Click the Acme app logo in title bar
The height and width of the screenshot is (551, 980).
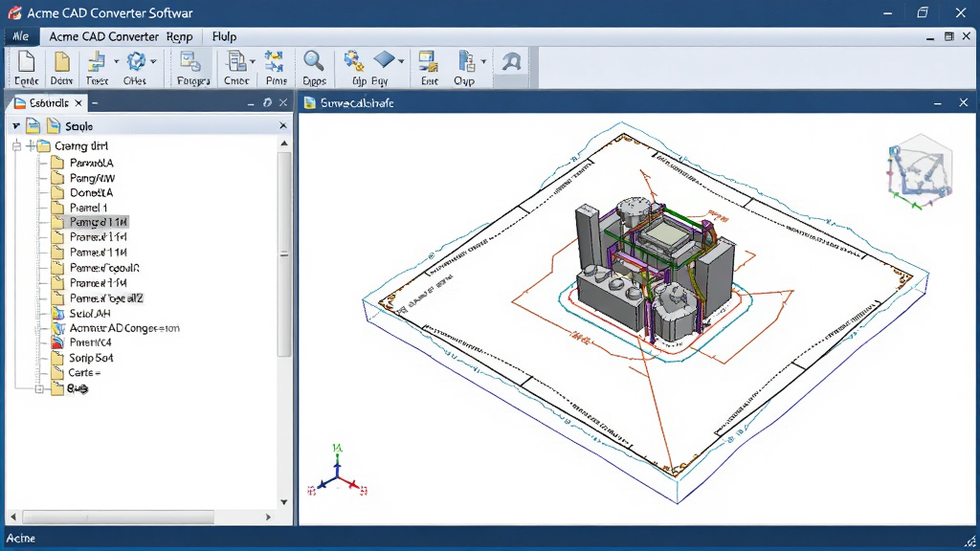pos(15,12)
